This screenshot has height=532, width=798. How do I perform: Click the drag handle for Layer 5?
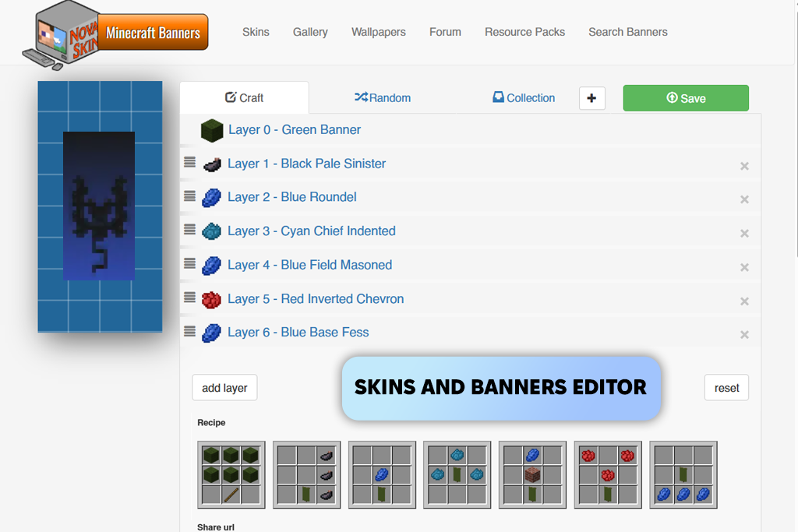[x=190, y=297]
